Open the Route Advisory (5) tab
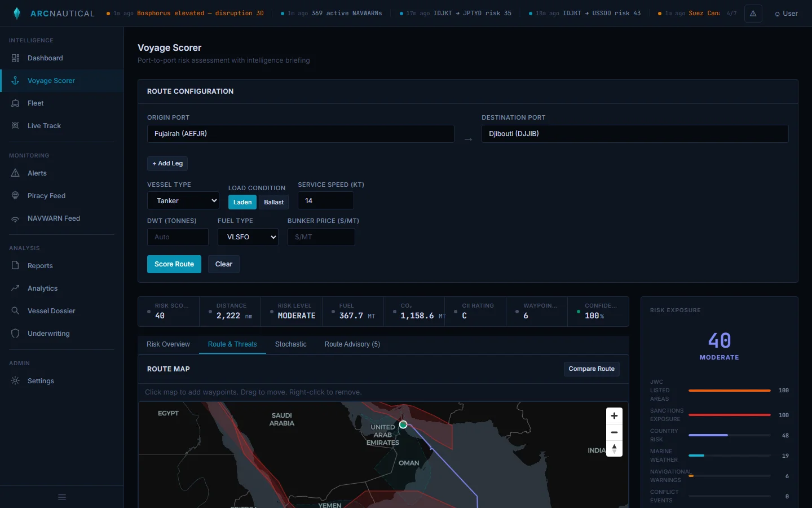This screenshot has height=508, width=812. [352, 344]
